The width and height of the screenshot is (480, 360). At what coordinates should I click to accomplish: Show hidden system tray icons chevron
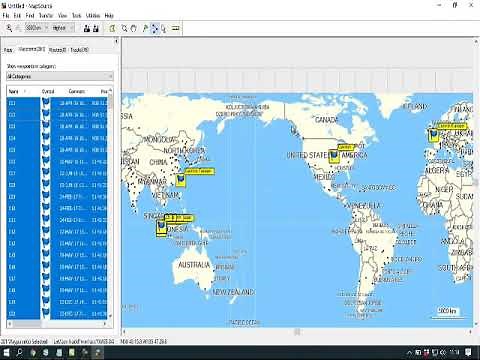pos(410,352)
